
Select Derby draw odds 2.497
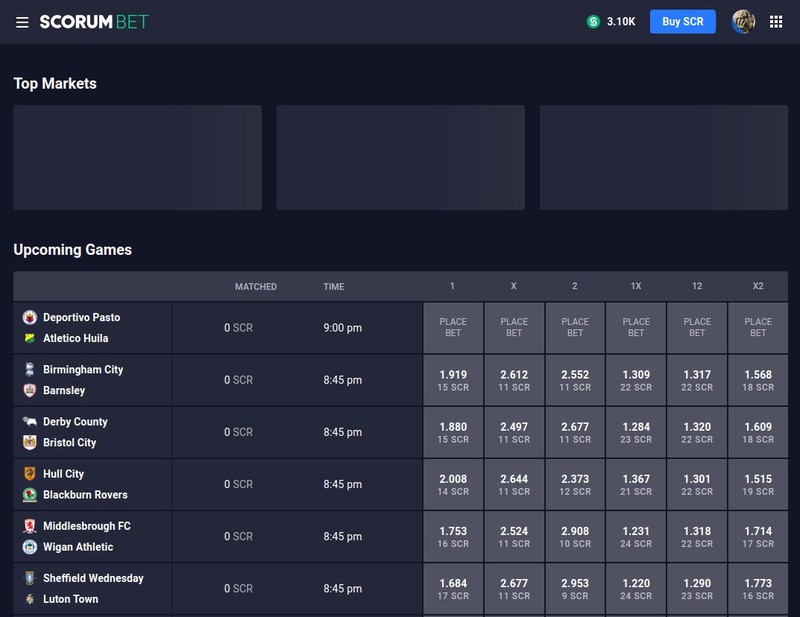click(514, 432)
